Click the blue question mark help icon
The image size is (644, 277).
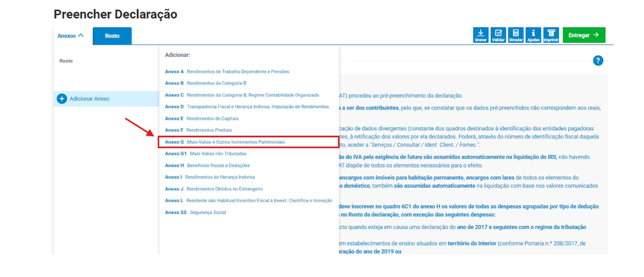[x=598, y=61]
